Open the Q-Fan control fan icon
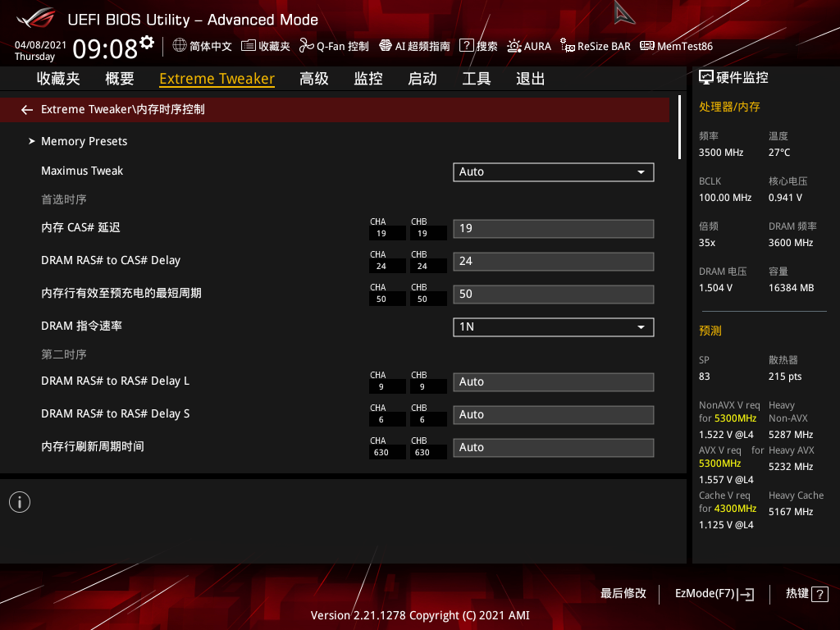The image size is (840, 630). click(306, 46)
